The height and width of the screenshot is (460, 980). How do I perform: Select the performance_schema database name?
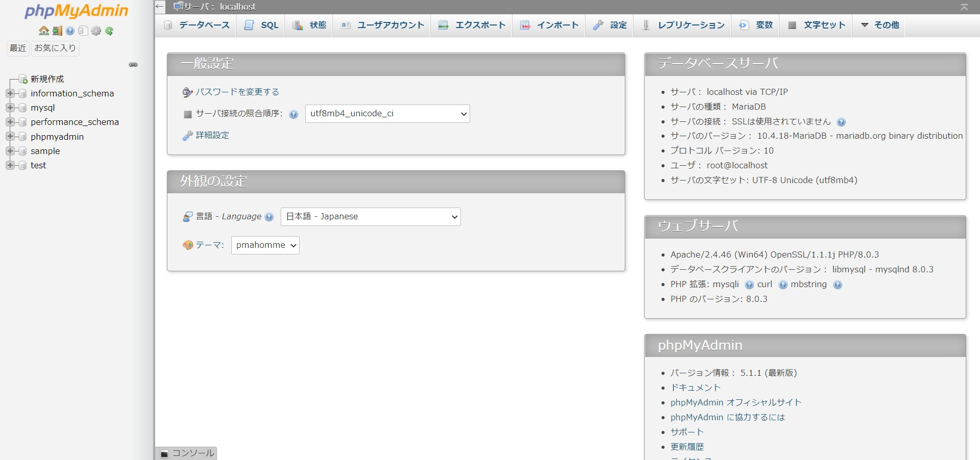(75, 122)
